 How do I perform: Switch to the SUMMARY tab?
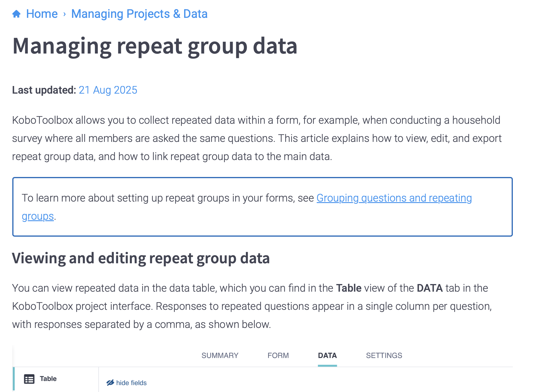point(220,355)
